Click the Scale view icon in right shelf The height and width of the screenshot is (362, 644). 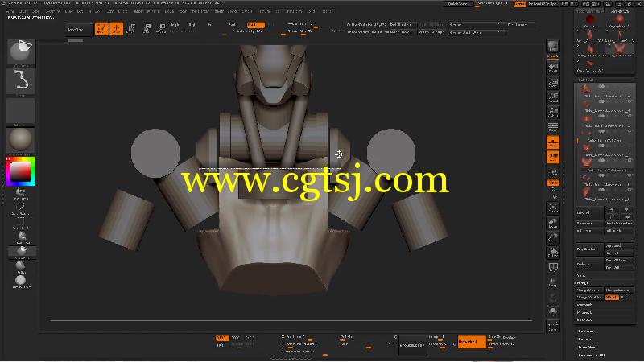(553, 238)
